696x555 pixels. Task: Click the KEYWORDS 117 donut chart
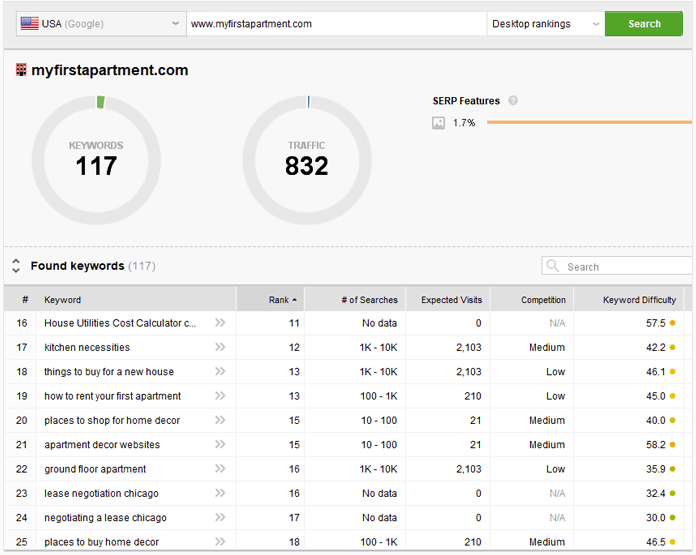(x=96, y=160)
